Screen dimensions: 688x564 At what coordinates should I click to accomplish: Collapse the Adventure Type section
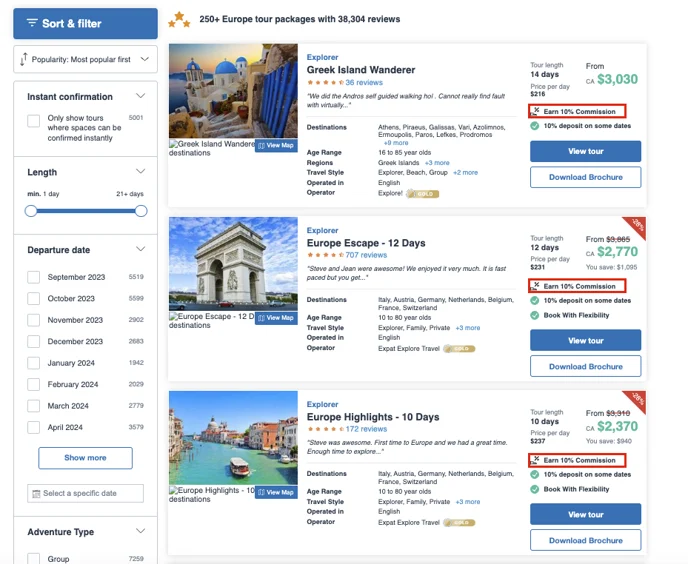click(x=140, y=531)
